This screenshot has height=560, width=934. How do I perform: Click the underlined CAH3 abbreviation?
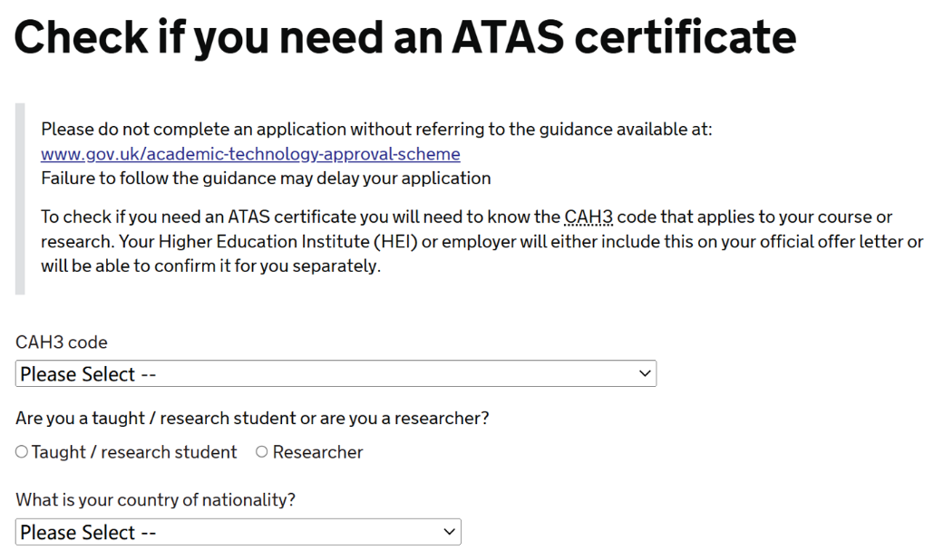coord(589,217)
